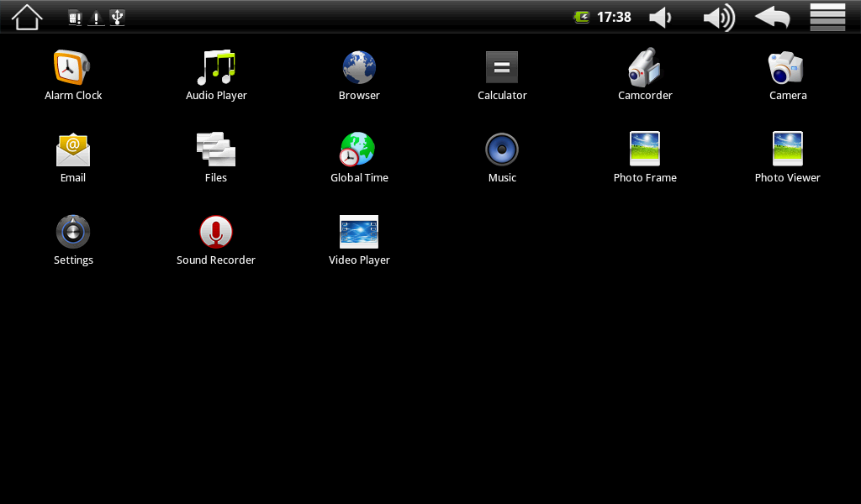The image size is (861, 504).
Task: Tap the 17:38 clock display
Action: coord(614,17)
